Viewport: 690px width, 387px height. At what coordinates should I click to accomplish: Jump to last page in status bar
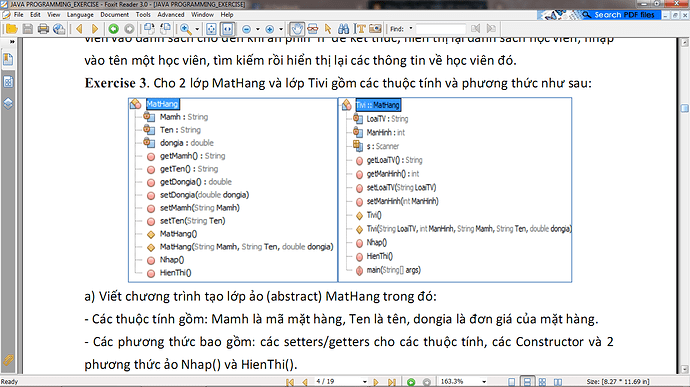click(392, 382)
